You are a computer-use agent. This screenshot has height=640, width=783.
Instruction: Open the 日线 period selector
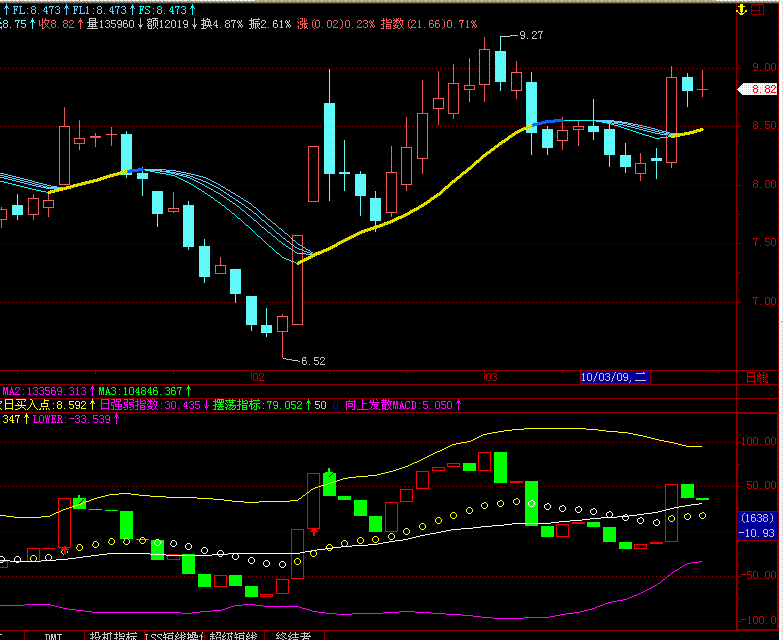pos(757,377)
